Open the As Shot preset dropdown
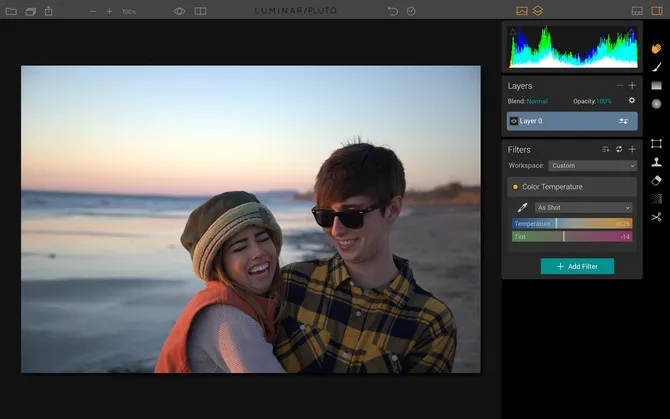 pos(584,208)
